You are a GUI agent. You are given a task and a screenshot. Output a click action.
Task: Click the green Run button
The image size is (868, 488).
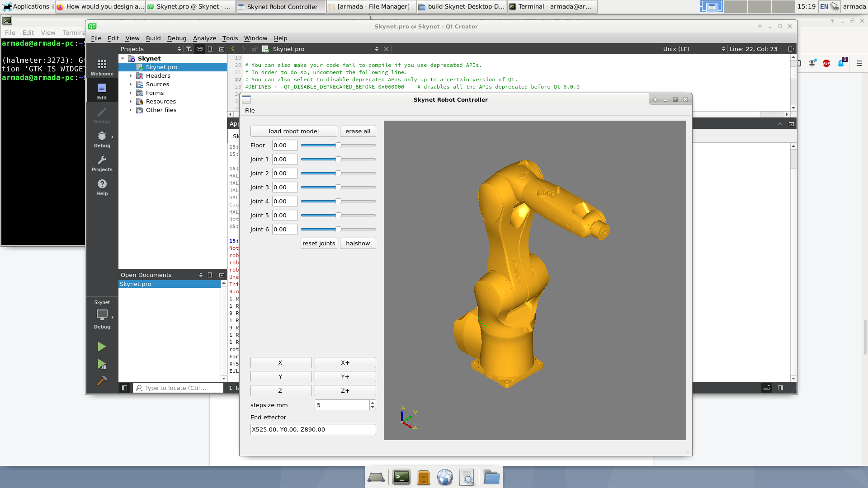pyautogui.click(x=102, y=347)
